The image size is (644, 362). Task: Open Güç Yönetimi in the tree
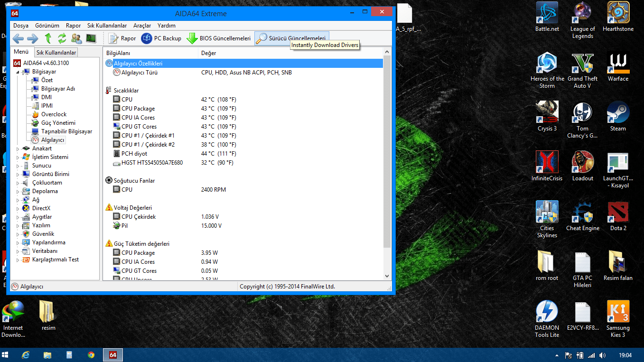58,123
